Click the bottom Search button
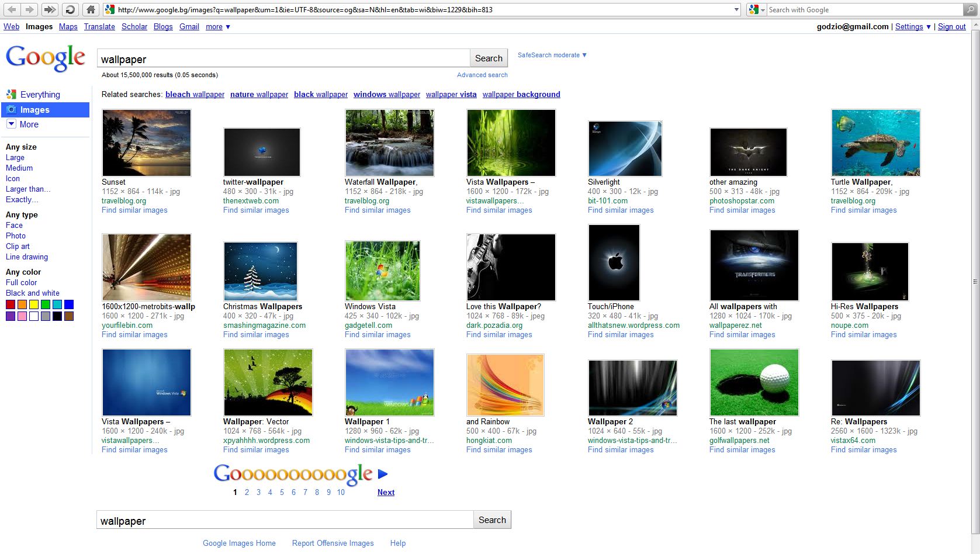 492,520
